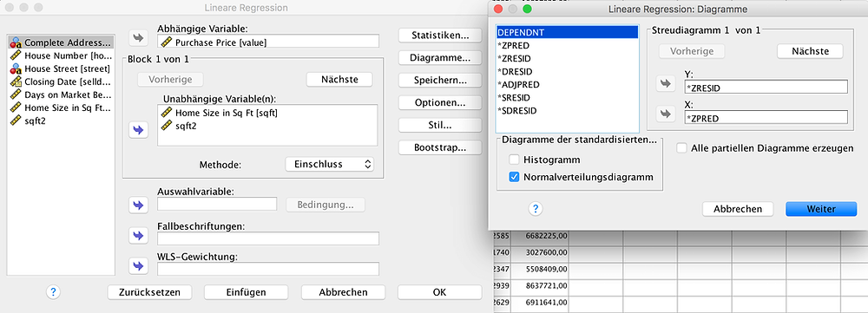
Task: Click the Zurücksetzen button
Action: [x=149, y=292]
